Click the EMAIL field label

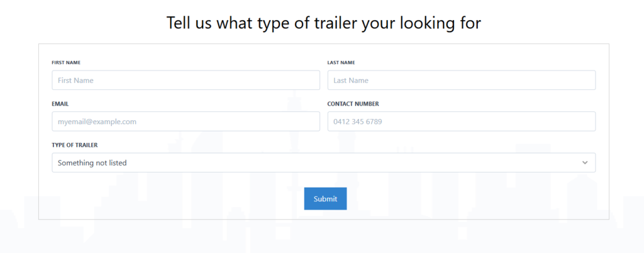[x=60, y=104]
